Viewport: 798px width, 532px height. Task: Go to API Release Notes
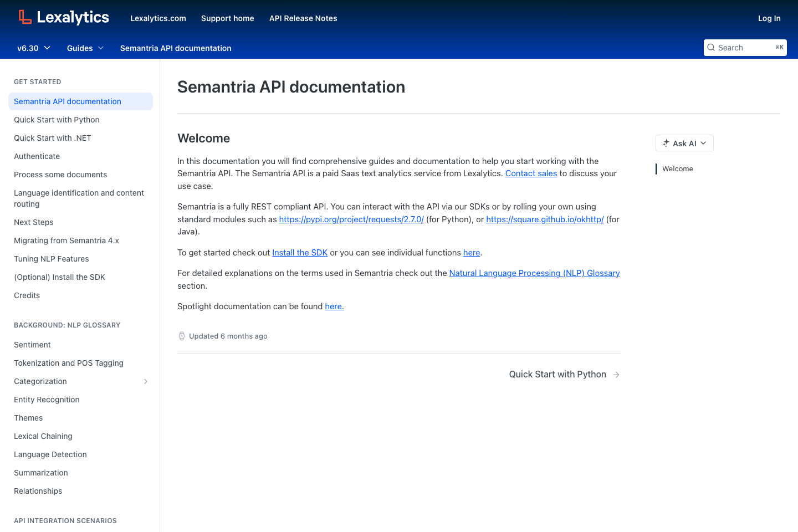[x=303, y=18]
